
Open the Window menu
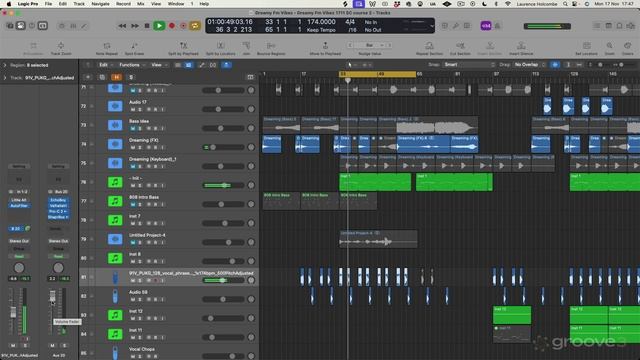pyautogui.click(x=176, y=4)
